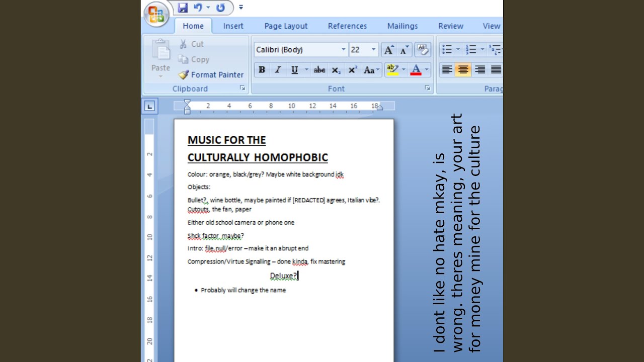
Task: Switch to the Insert tab
Action: (233, 26)
